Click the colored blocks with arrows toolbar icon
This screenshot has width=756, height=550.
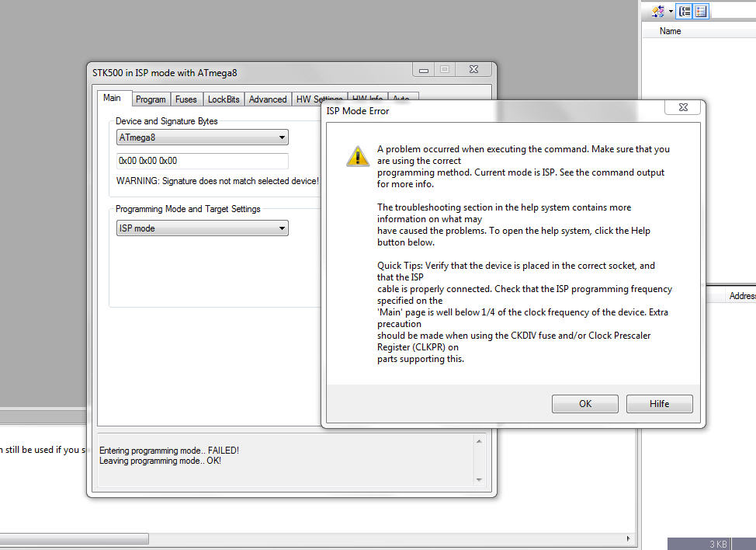(x=657, y=11)
